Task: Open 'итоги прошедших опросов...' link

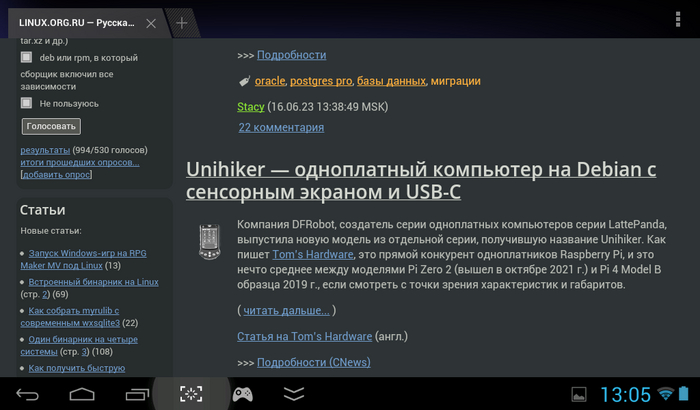Action: 80,163
